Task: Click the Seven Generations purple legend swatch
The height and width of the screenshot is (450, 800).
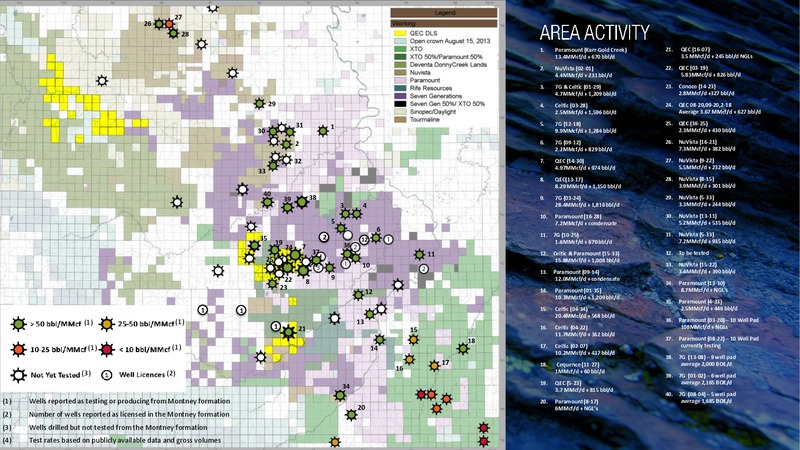Action: point(400,96)
